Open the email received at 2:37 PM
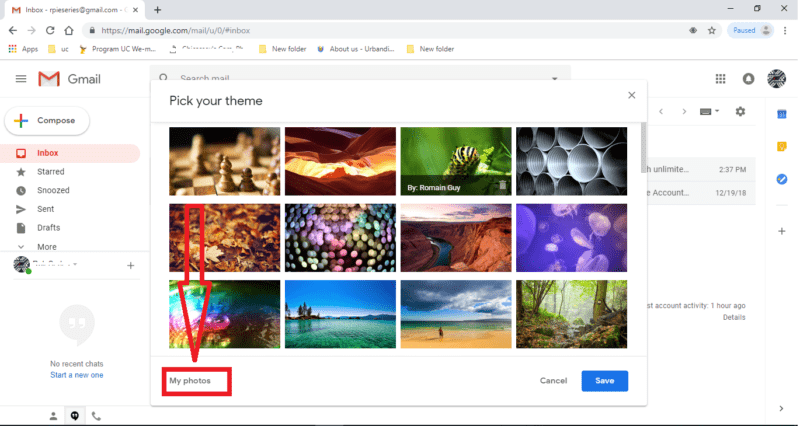 (x=700, y=169)
